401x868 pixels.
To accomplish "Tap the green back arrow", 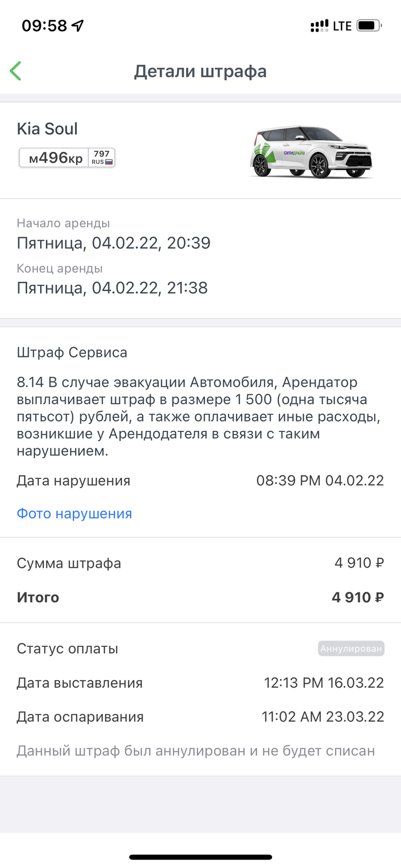I will coord(15,71).
